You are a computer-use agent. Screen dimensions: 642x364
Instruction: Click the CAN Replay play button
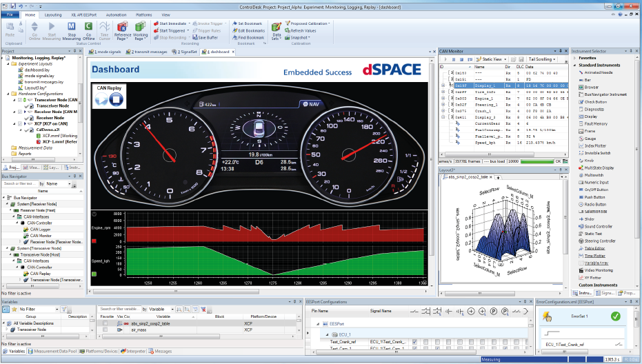coord(101,99)
